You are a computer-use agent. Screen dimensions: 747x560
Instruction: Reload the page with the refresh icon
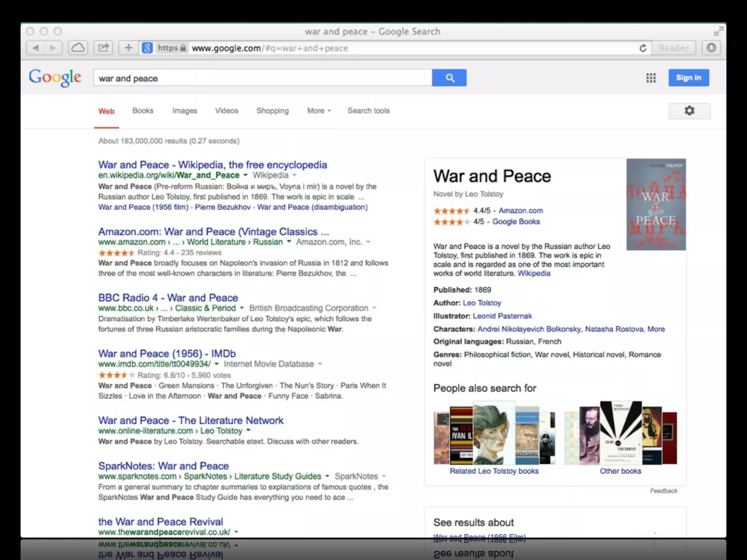643,48
